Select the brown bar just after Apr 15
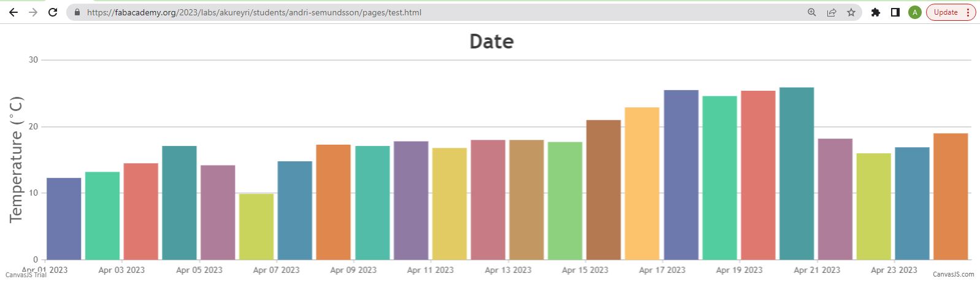The width and height of the screenshot is (980, 287). pyautogui.click(x=603, y=189)
